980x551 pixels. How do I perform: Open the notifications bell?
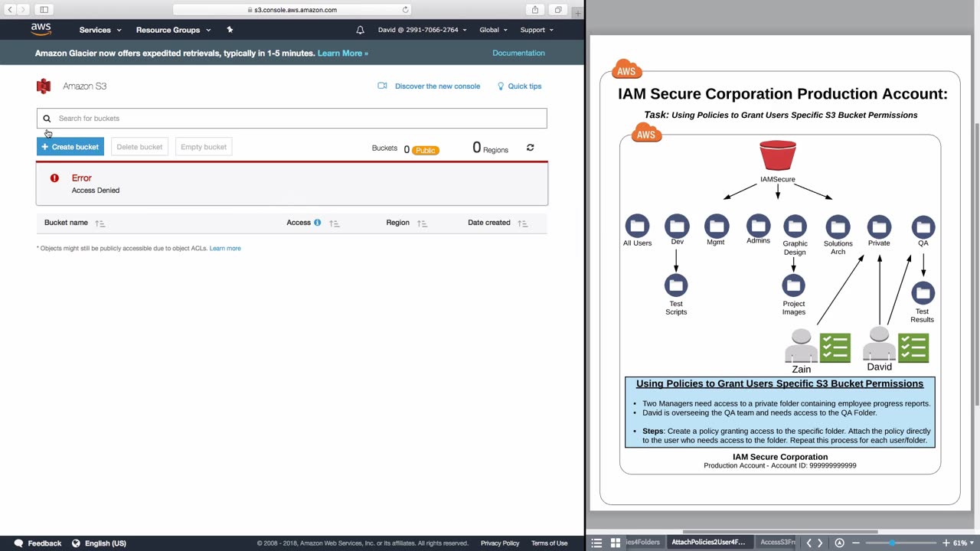point(360,30)
